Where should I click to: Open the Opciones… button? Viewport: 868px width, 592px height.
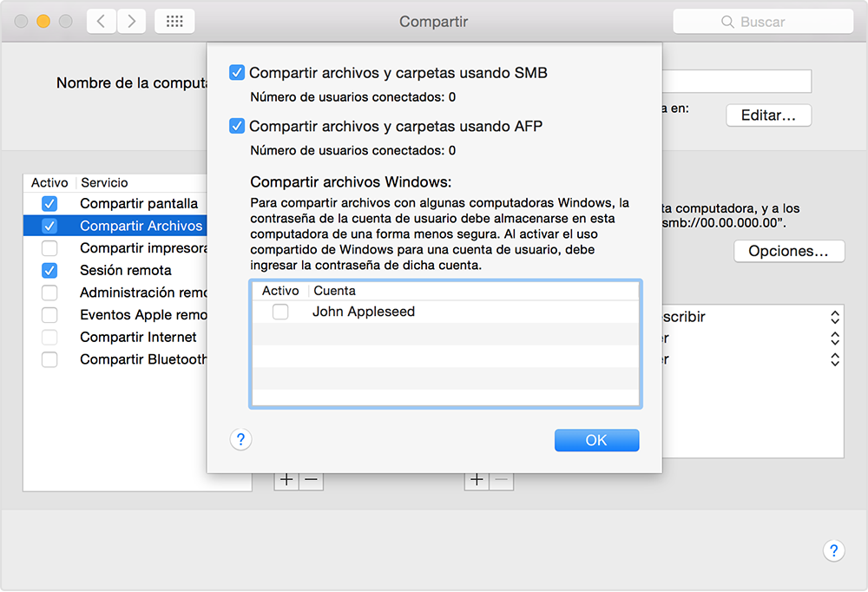pyautogui.click(x=789, y=251)
